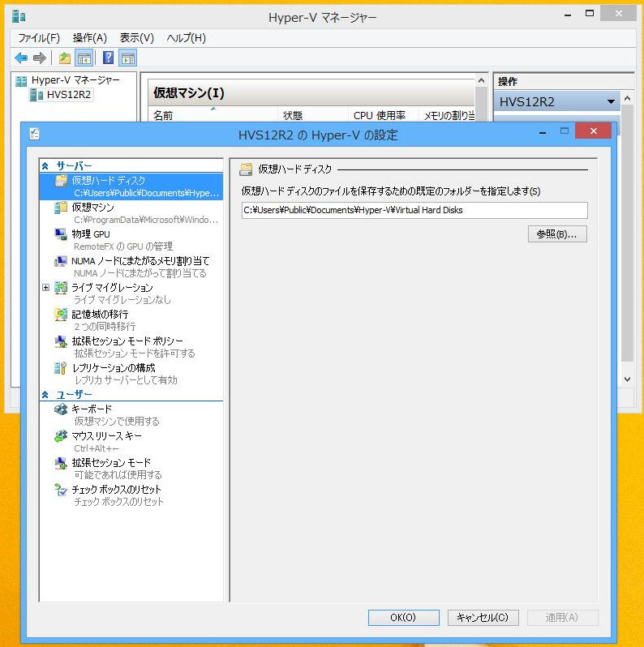
Task: Click the 物理 GPU settings icon
Action: click(61, 234)
